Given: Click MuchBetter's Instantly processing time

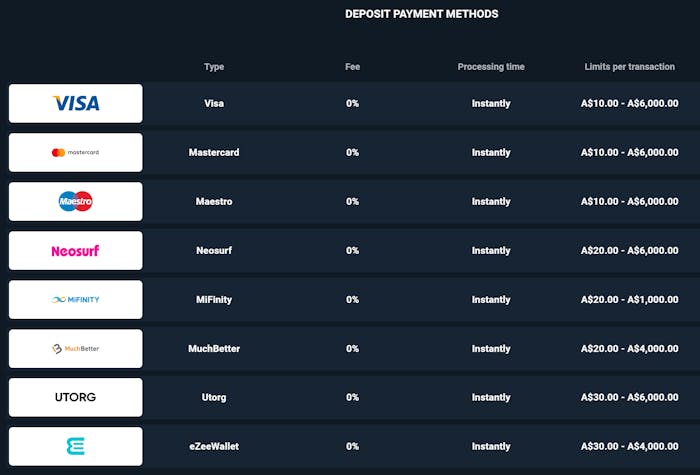Looking at the screenshot, I should pos(491,348).
